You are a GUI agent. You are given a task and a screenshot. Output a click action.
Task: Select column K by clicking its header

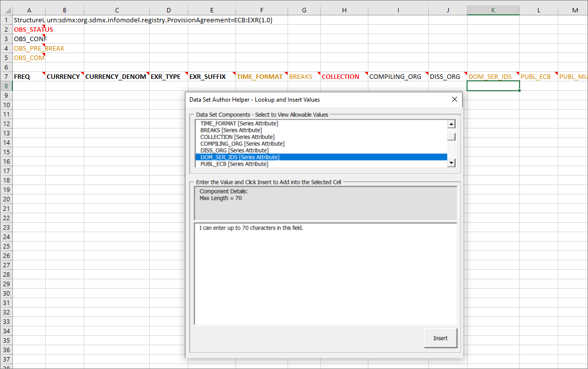[493, 10]
